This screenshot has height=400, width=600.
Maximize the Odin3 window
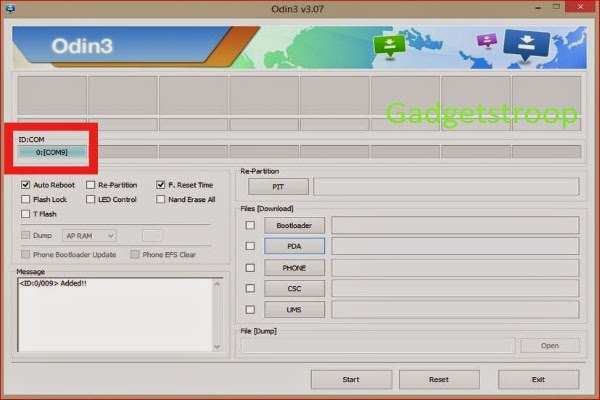556,7
